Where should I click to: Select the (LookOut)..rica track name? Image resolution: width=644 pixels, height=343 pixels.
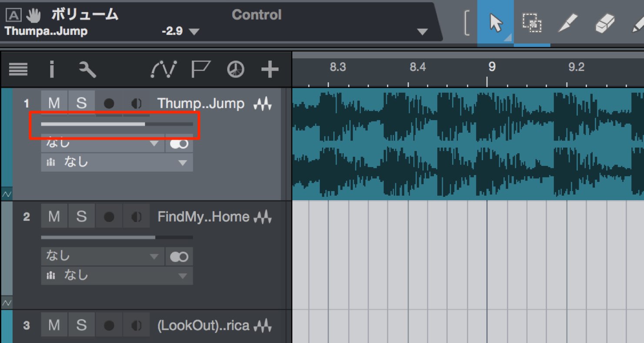coord(203,325)
